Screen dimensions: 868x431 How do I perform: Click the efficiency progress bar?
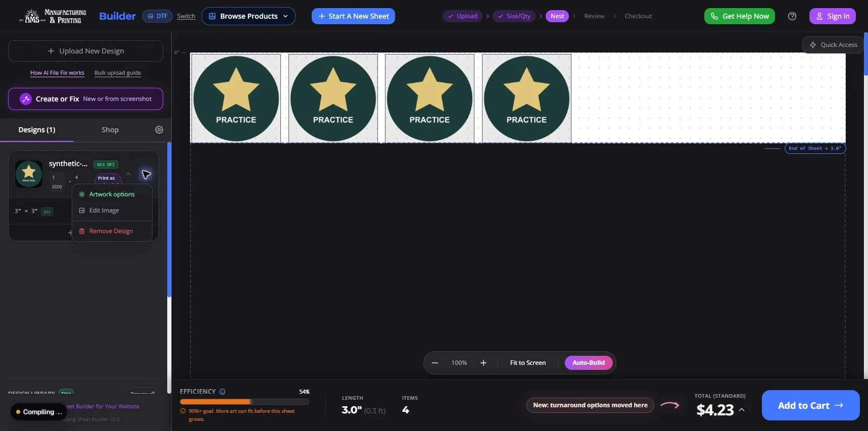pos(245,402)
